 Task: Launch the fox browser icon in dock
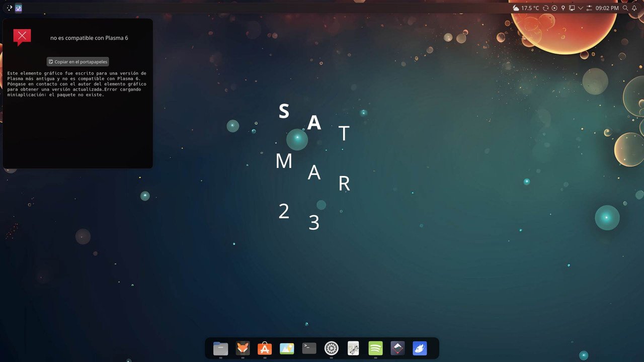243,348
